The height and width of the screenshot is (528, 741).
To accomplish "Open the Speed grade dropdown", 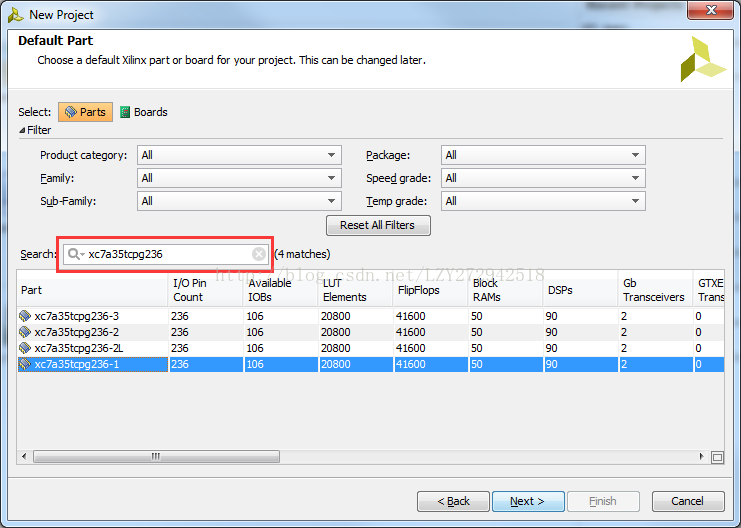I will [x=543, y=178].
